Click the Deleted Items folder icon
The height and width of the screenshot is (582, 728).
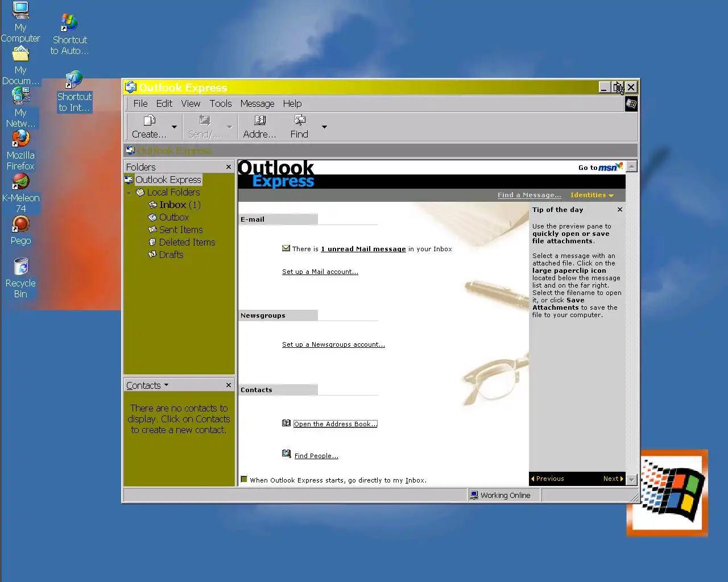tap(152, 242)
